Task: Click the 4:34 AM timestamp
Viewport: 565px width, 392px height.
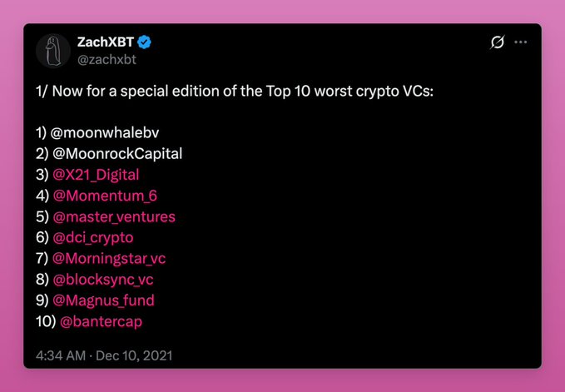Action: [61, 355]
